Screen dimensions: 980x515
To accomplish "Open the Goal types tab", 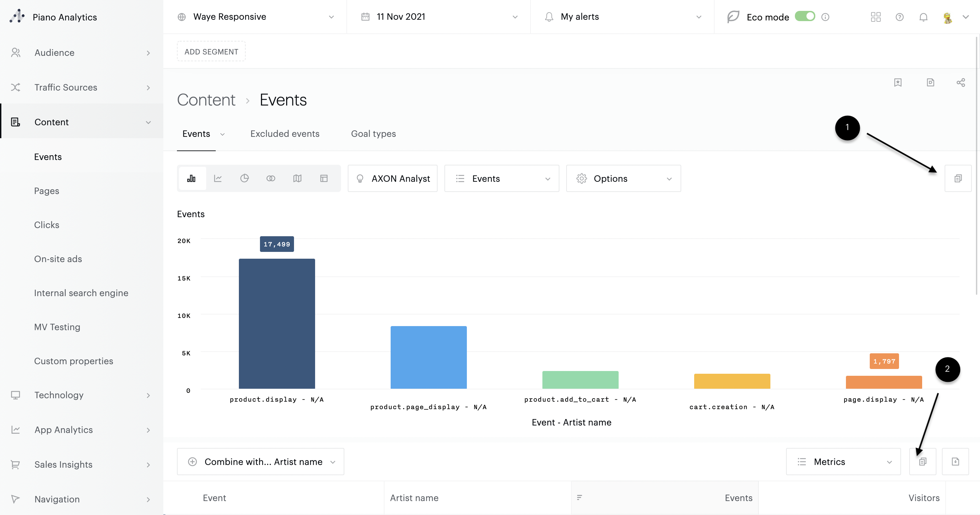I will click(x=373, y=134).
